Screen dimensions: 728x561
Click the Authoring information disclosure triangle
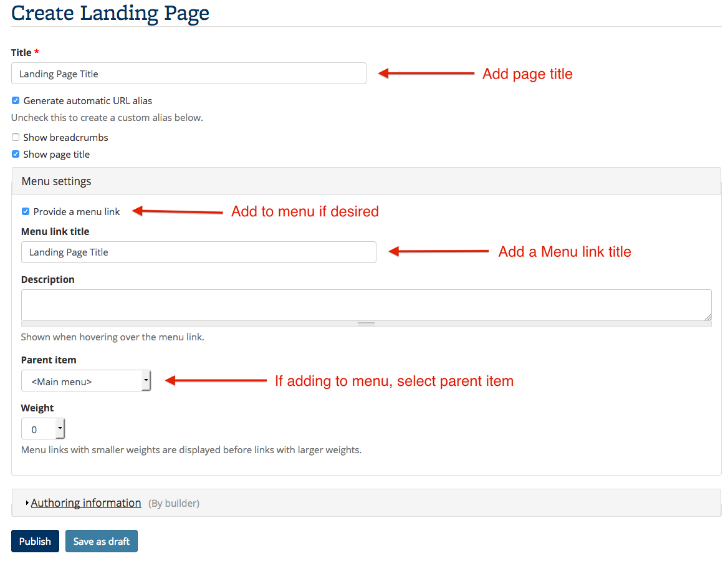[27, 503]
